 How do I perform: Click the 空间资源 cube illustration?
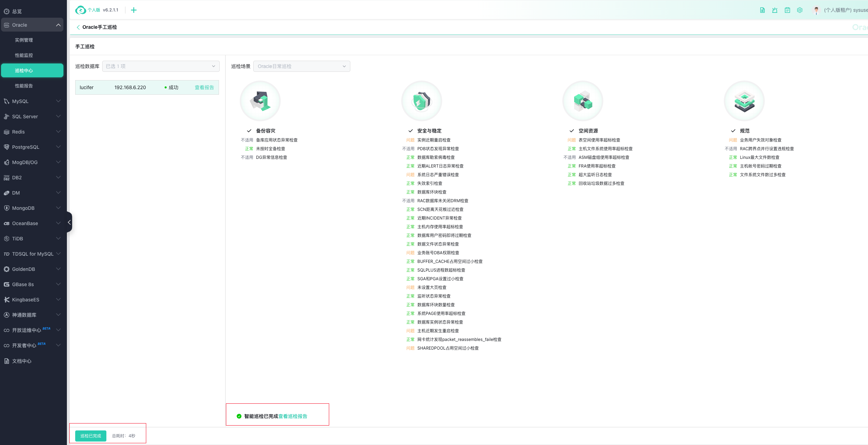coord(582,101)
